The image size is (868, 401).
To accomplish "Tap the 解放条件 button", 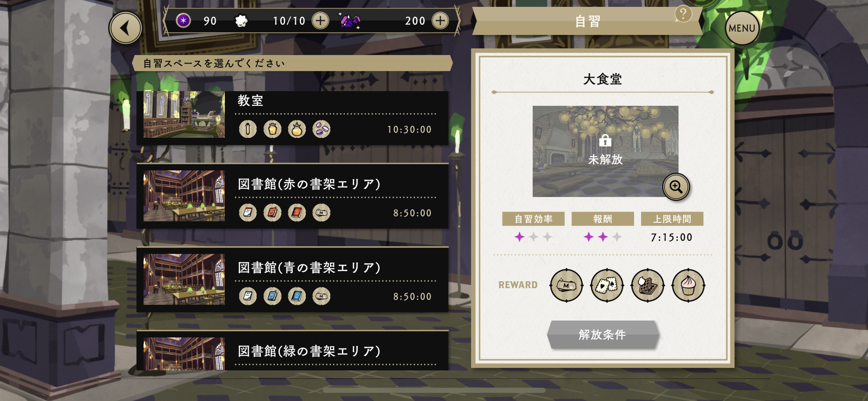I will 603,334.
